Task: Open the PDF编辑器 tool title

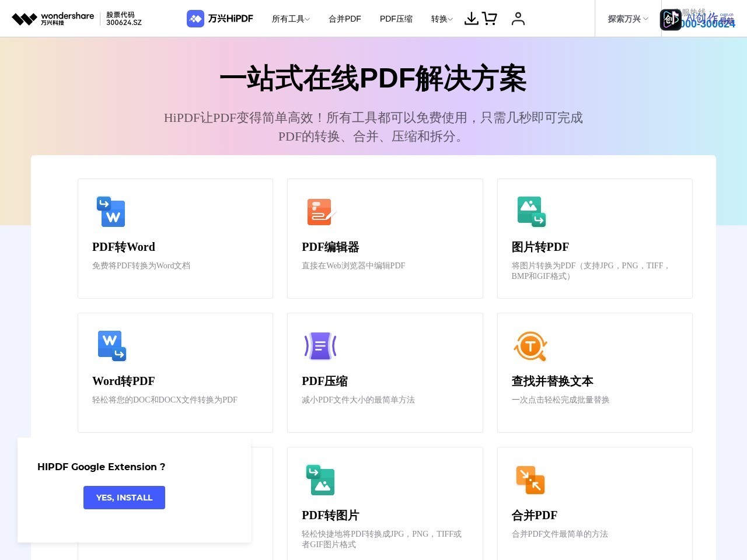Action: point(330,247)
